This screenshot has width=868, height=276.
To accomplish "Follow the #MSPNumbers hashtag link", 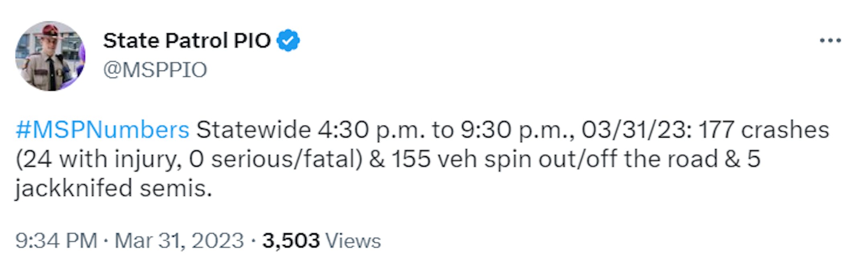I will coord(102,130).
